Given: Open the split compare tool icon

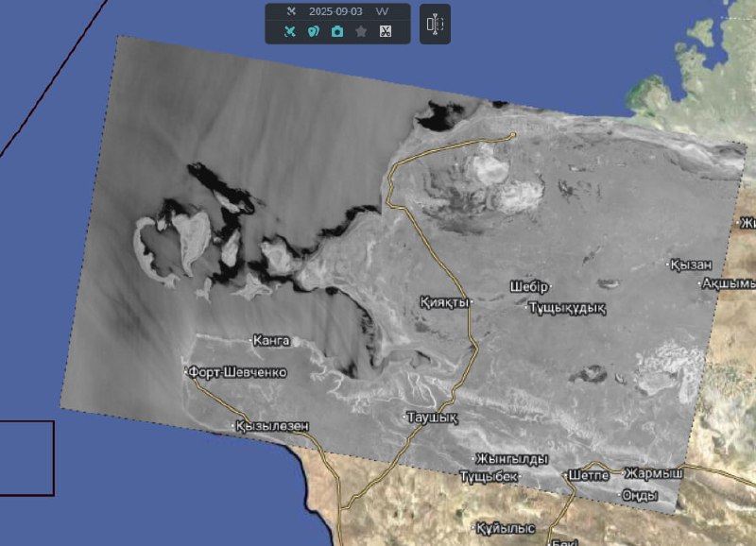Looking at the screenshot, I should (435, 24).
